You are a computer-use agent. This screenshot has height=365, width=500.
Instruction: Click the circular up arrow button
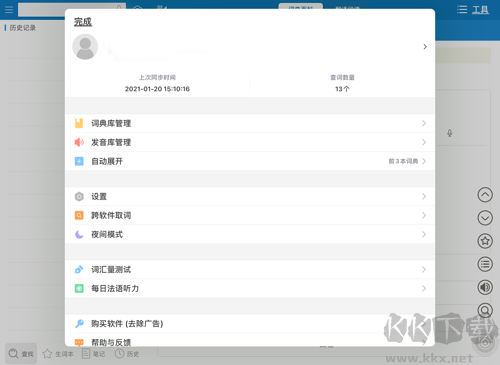pos(485,195)
